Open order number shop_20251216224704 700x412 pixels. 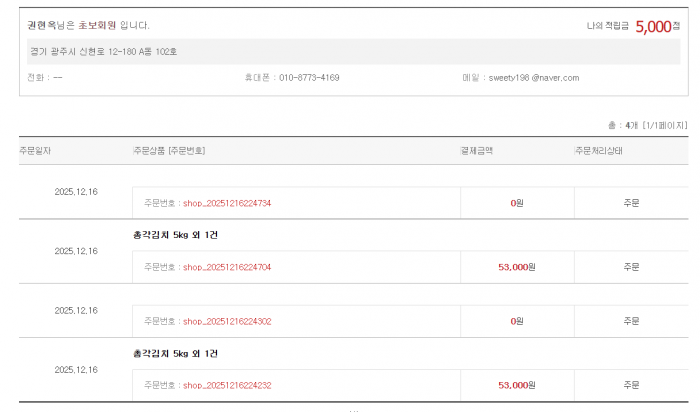coord(227,267)
